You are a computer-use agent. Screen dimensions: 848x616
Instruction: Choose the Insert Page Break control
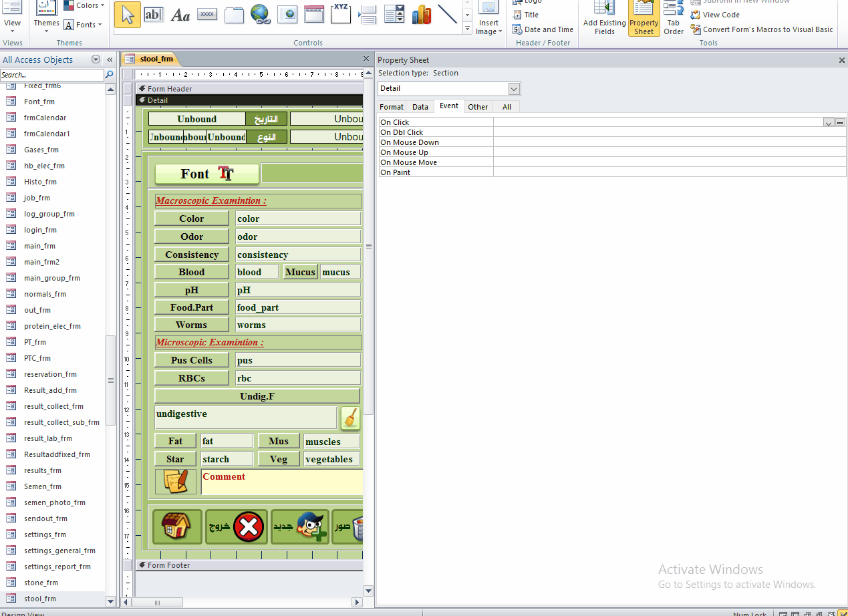click(x=368, y=14)
